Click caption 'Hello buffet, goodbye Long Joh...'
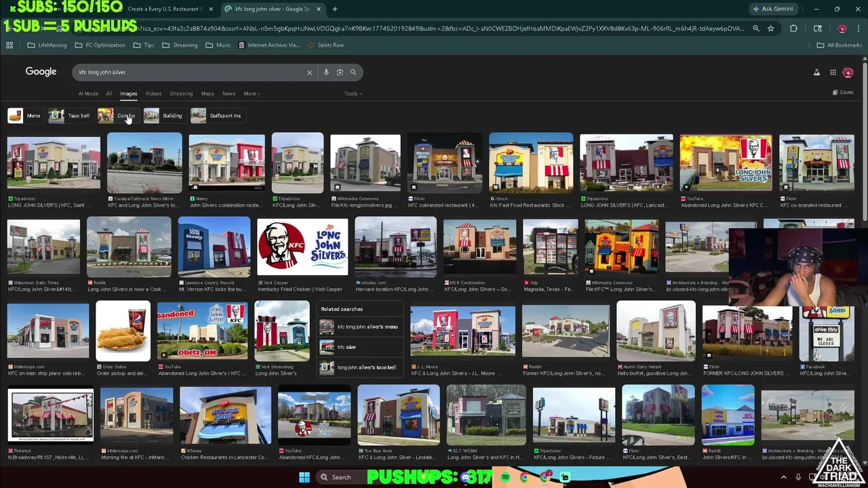The height and width of the screenshot is (488, 868). pos(654,373)
